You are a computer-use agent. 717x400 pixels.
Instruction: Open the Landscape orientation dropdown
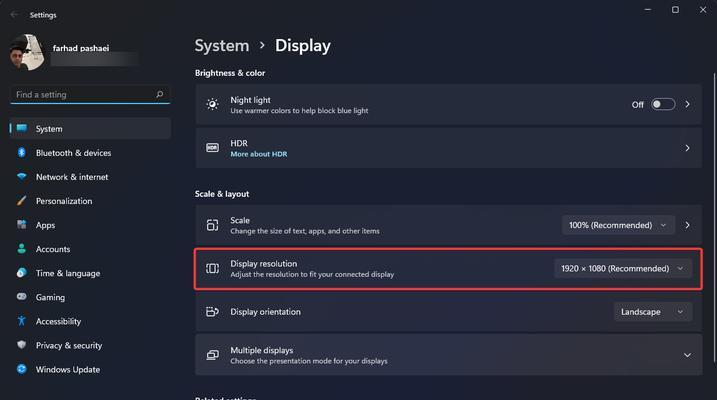click(653, 312)
